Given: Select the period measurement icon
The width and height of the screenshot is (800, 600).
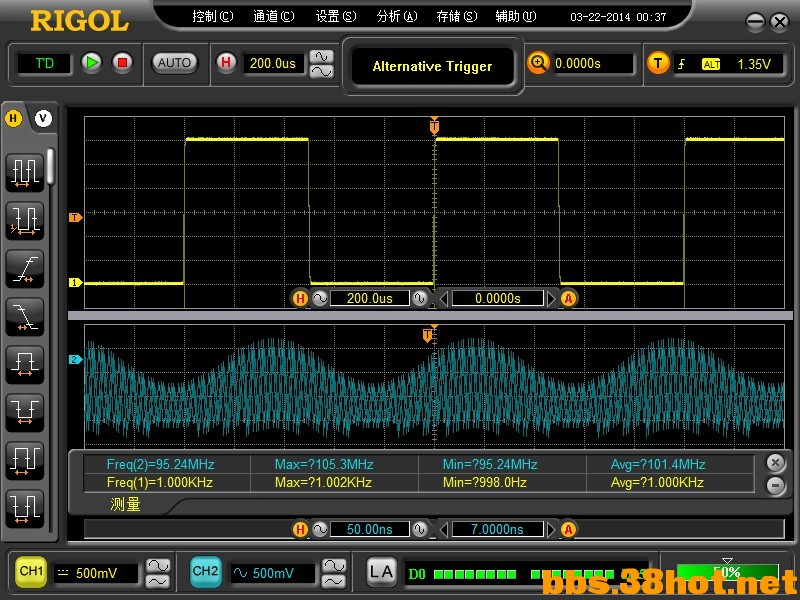Looking at the screenshot, I should click(x=24, y=172).
